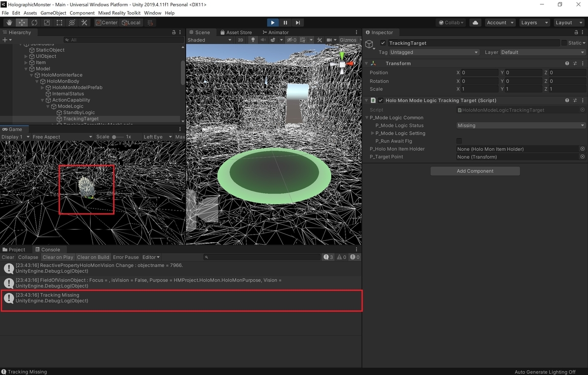The image size is (588, 375).
Task: Toggle console warning message filter
Action: (342, 257)
